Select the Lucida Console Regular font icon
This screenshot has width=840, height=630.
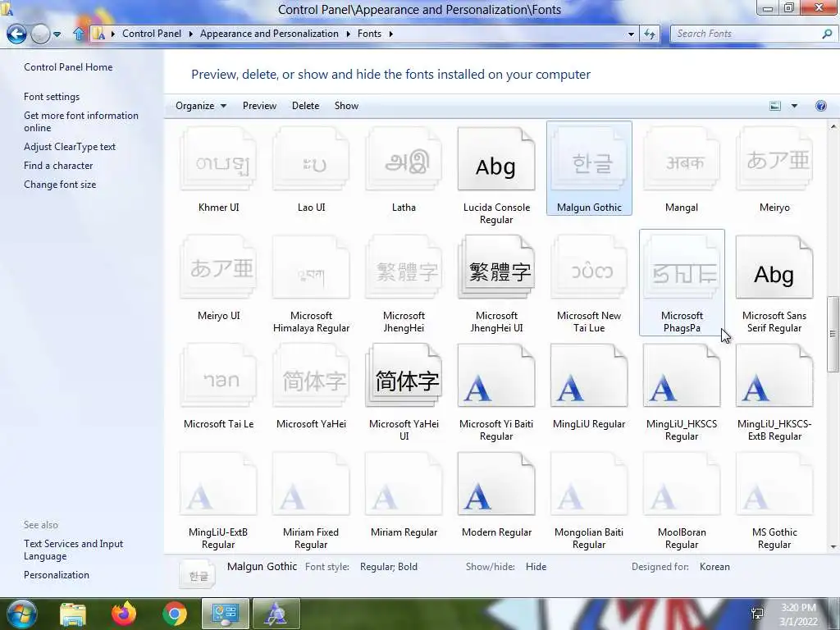(496, 159)
